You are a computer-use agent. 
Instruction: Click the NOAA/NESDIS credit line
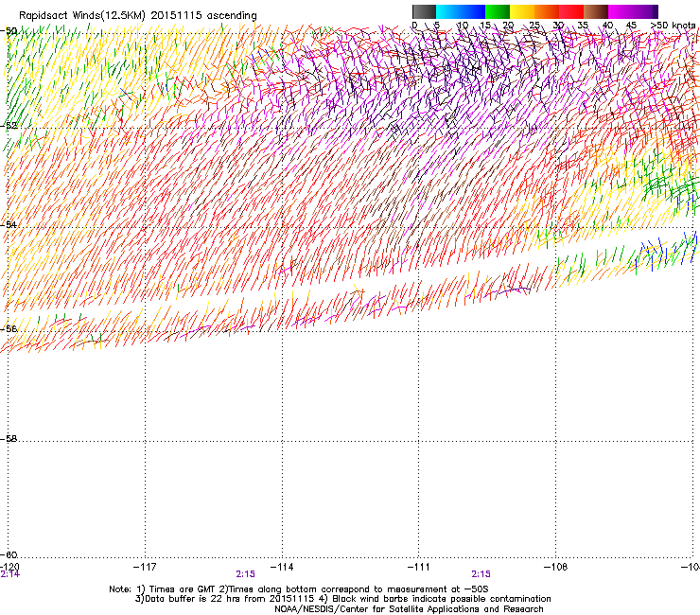(x=409, y=609)
